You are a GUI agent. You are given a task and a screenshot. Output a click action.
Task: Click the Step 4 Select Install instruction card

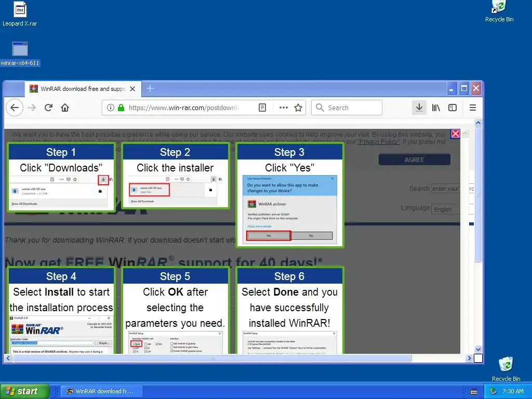(x=61, y=311)
